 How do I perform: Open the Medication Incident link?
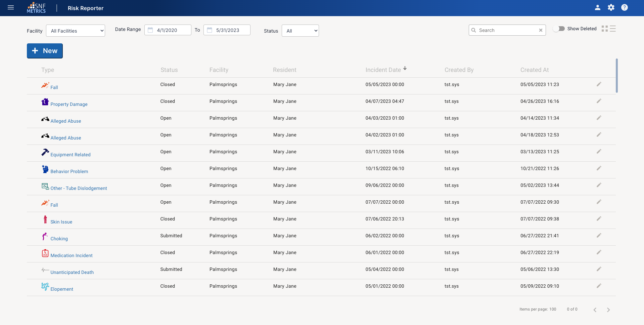[72, 255]
